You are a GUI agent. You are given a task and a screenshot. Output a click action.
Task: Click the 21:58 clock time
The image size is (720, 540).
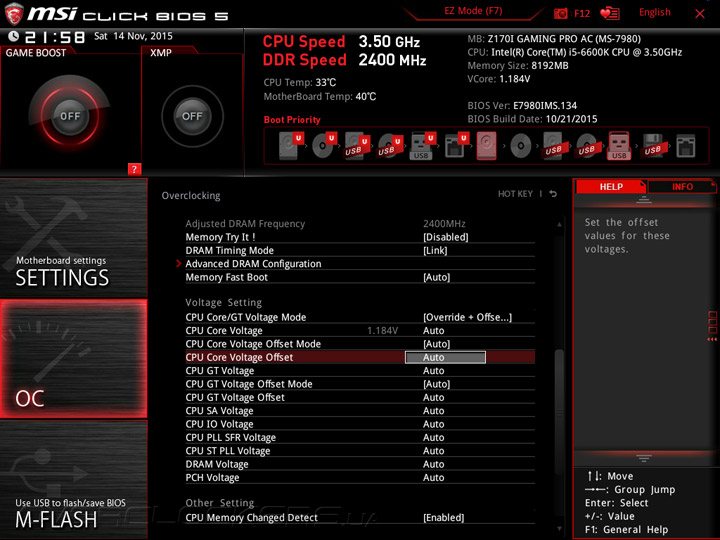tap(54, 37)
